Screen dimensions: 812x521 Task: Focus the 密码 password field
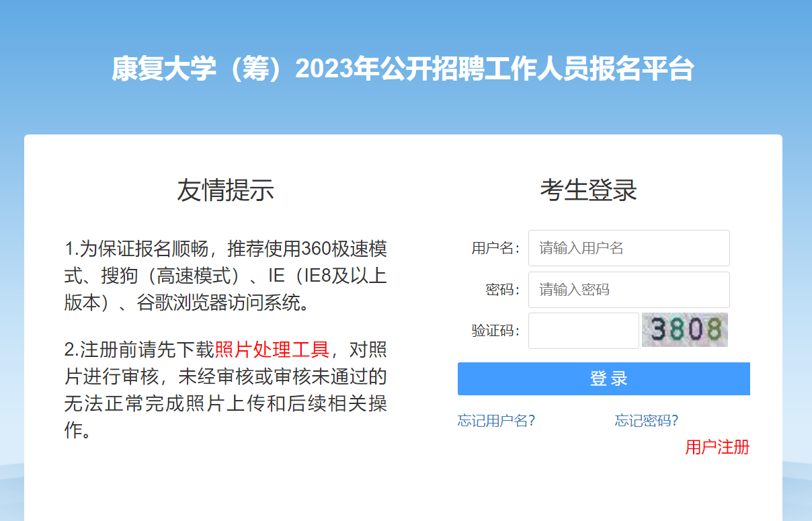pos(628,290)
